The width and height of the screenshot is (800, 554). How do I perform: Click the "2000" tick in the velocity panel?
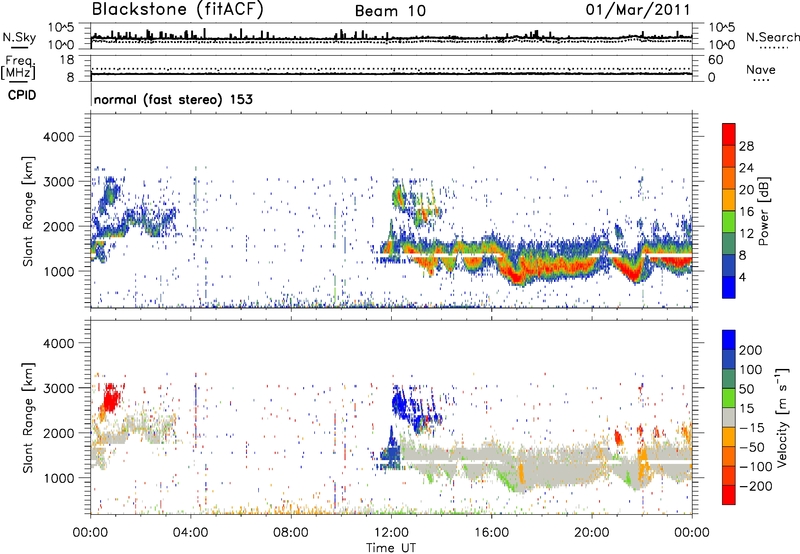tap(59, 433)
